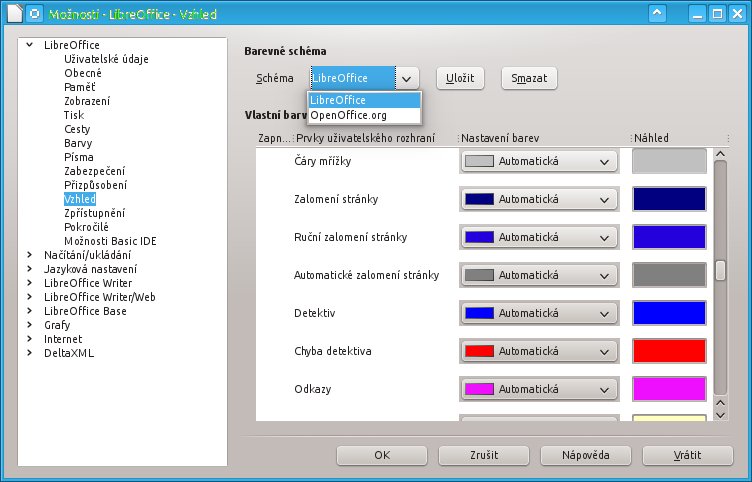752x482 pixels.
Task: Click the Zrušit button
Action: click(x=484, y=455)
